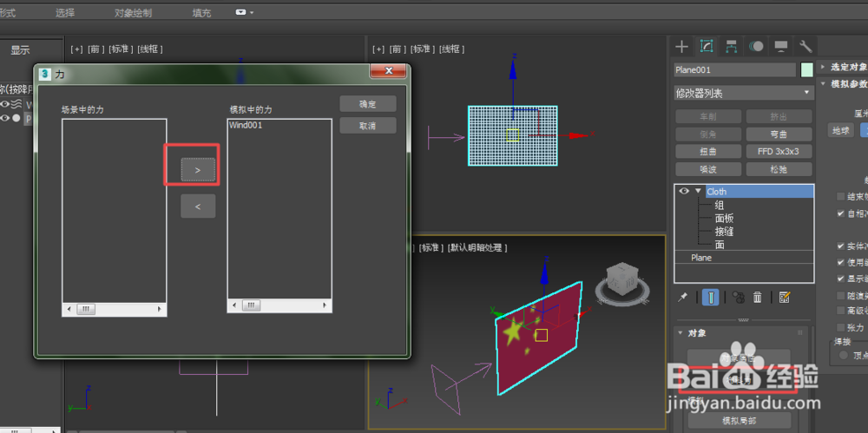Select the 组 sub-level of Cloth
Viewport: 868px width, 433px height.
click(x=719, y=205)
